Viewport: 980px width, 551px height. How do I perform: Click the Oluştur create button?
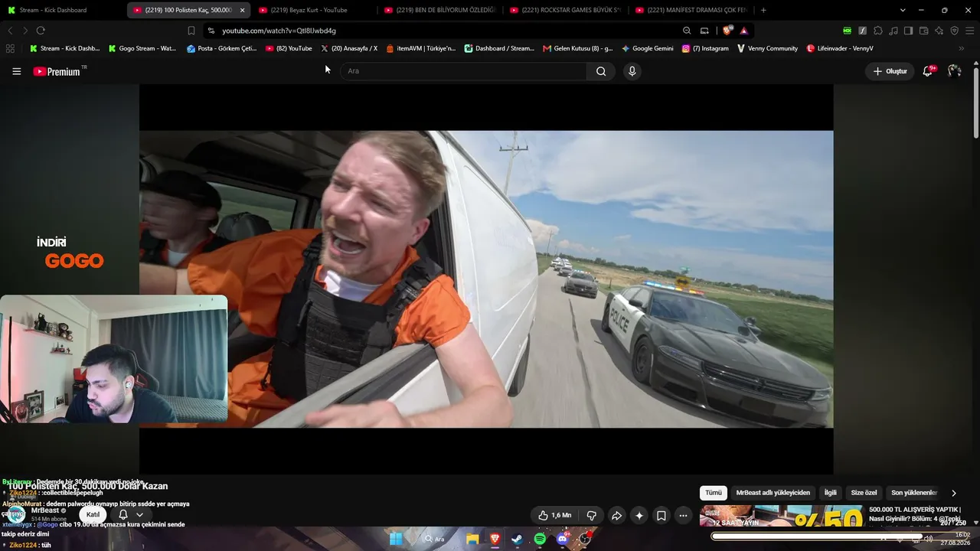pyautogui.click(x=890, y=71)
